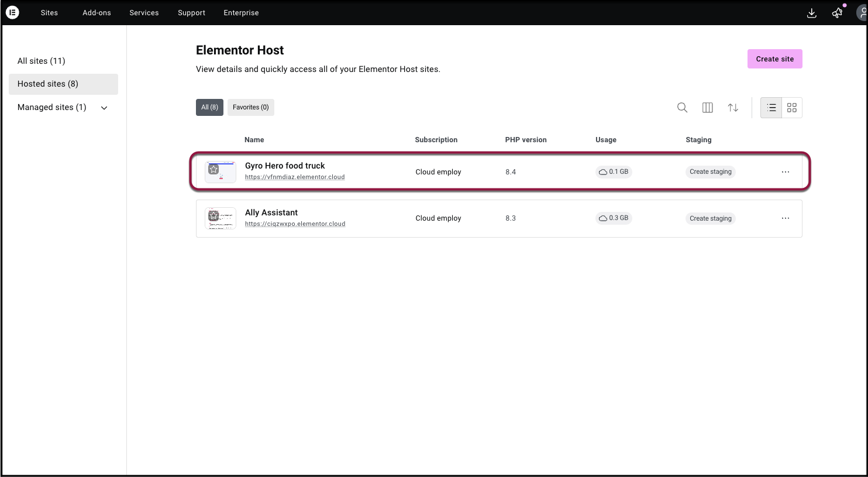Open the Add-ons menu
Screen dimensions: 868x477
(97, 13)
